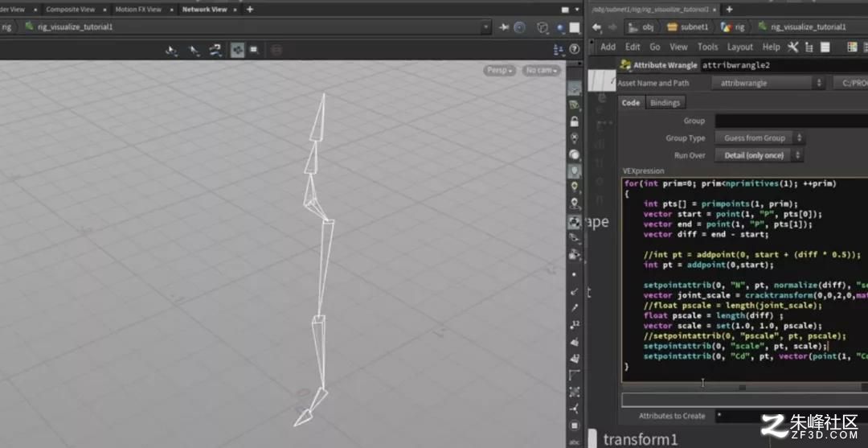This screenshot has height=448, width=868.
Task: Open the Persp viewport menu
Action: click(500, 70)
